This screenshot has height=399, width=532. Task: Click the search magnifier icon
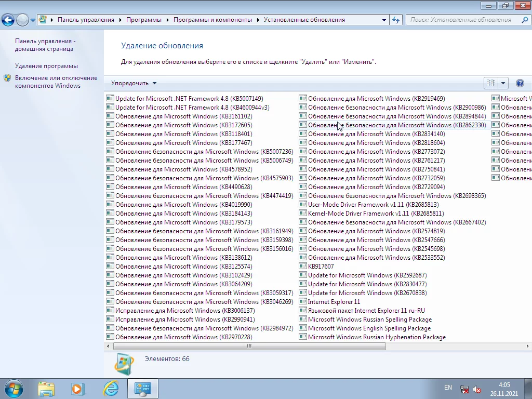tap(525, 20)
